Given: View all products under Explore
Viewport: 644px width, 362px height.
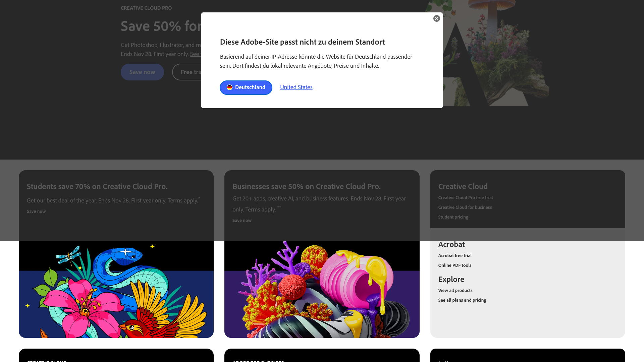Looking at the screenshot, I should [x=455, y=290].
